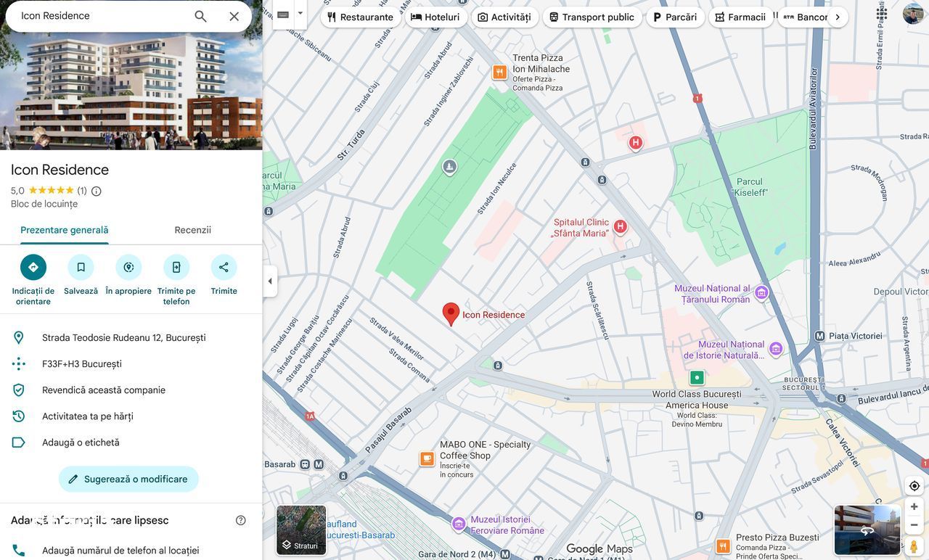Open the keyboard input tools dropdown arrow
Viewport: 929px width, 560px height.
300,13
